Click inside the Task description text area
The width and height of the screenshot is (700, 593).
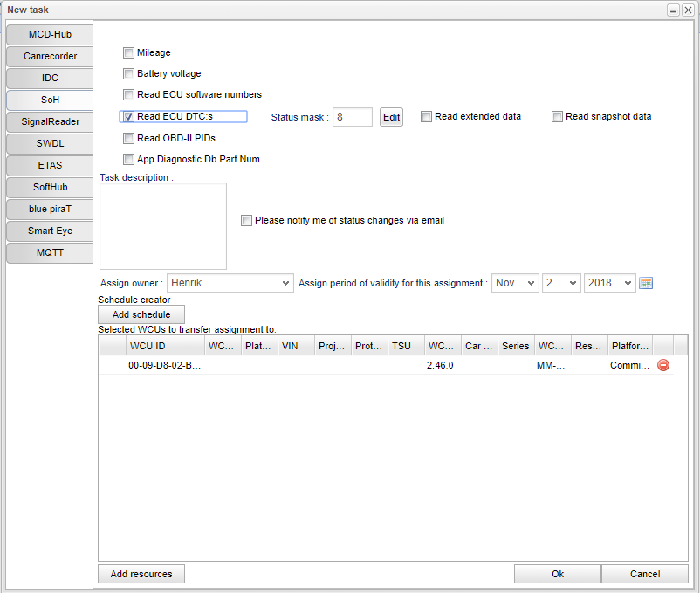click(163, 226)
